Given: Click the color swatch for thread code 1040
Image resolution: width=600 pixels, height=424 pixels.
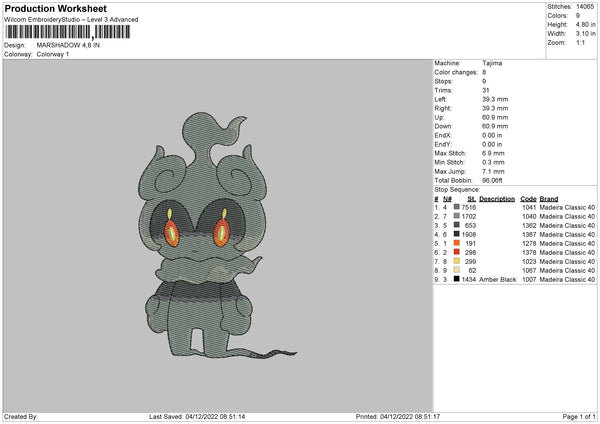Looking at the screenshot, I should coord(456,216).
